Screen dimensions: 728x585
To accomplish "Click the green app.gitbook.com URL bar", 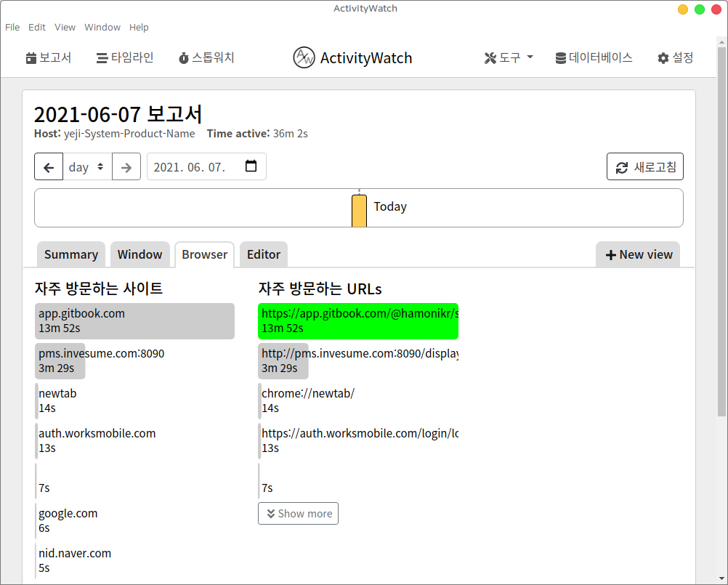I will coord(358,321).
